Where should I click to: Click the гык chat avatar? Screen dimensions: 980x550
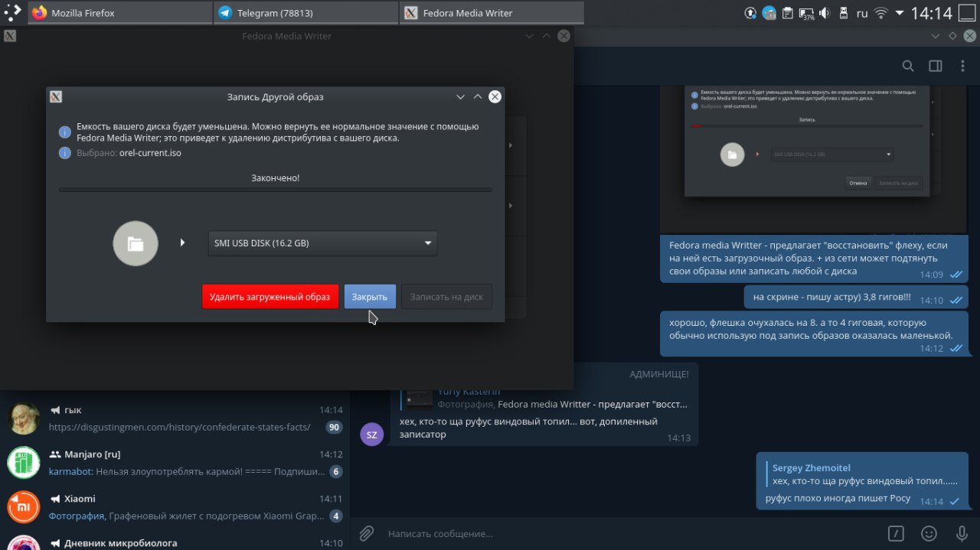pyautogui.click(x=24, y=418)
